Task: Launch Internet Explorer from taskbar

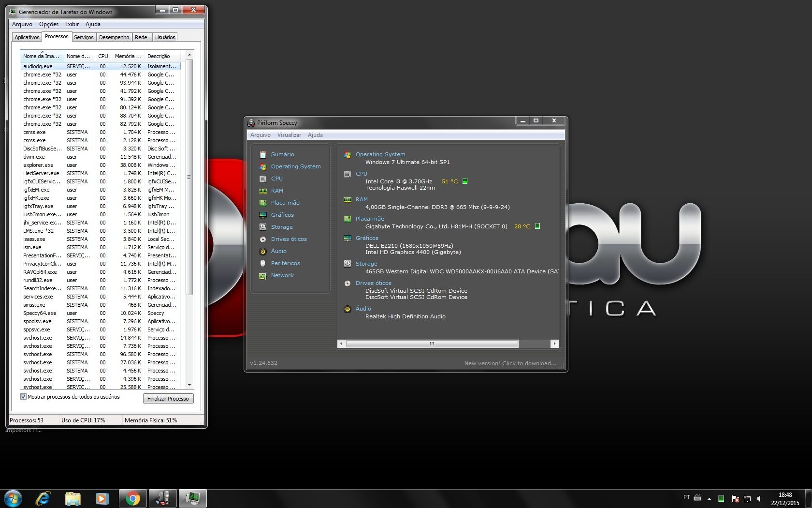Action: coord(43,498)
